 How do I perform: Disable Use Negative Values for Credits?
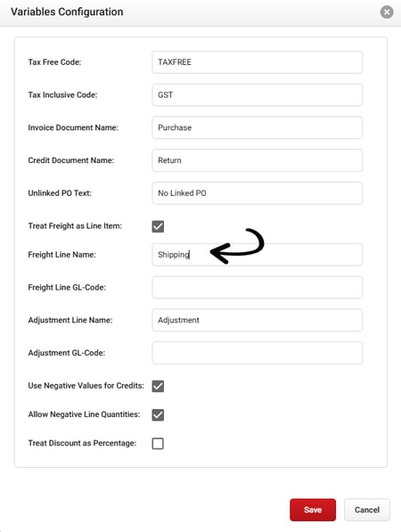[158, 386]
